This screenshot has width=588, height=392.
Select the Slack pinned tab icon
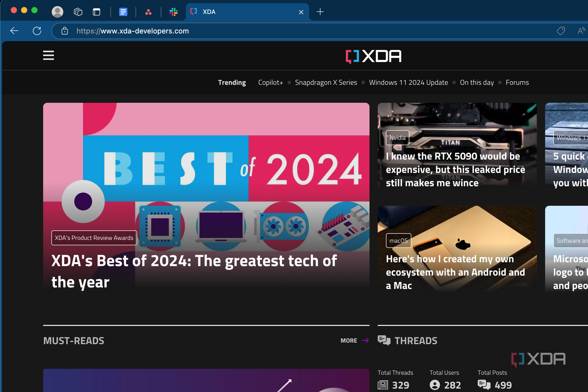(174, 12)
